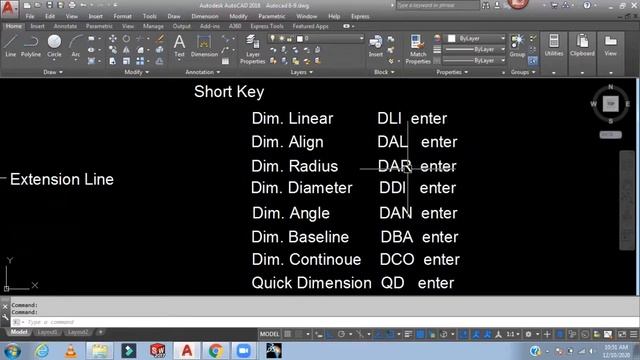The image size is (640, 360).
Task: Click Match Properties tool
Action: pos(418,49)
